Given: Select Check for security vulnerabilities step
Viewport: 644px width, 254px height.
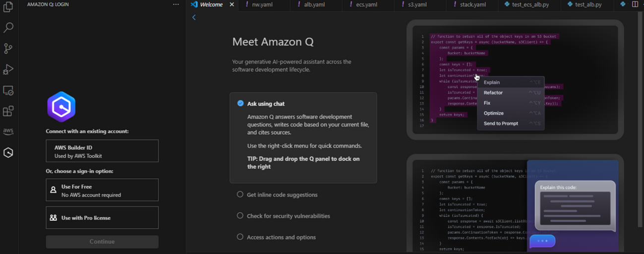Looking at the screenshot, I should [x=288, y=216].
